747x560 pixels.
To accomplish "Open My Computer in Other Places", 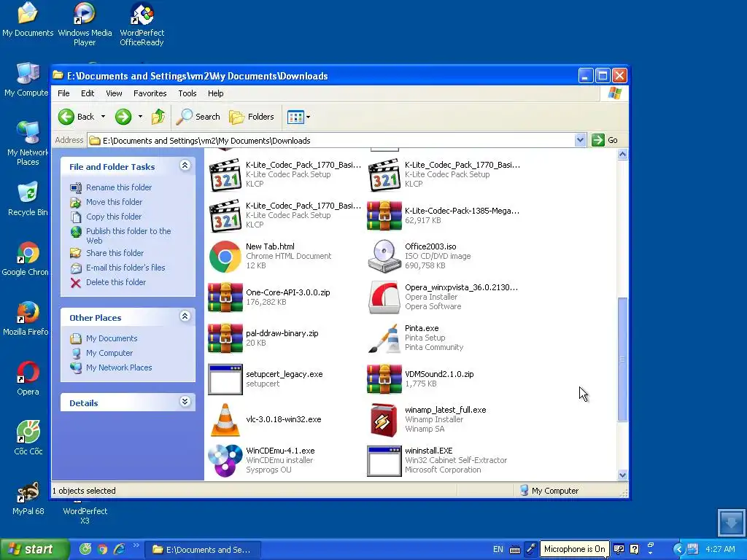I will 109,353.
